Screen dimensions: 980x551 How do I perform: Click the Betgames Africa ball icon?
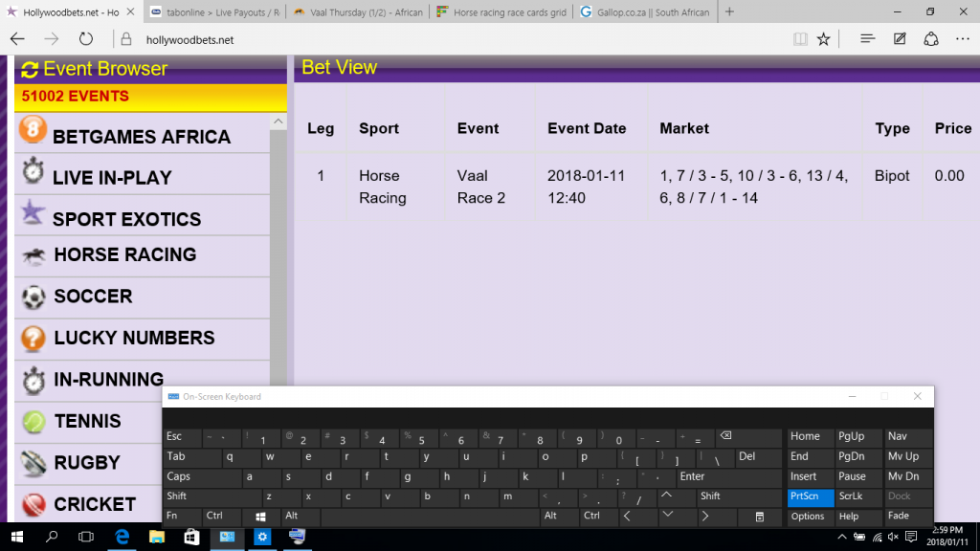(x=33, y=131)
